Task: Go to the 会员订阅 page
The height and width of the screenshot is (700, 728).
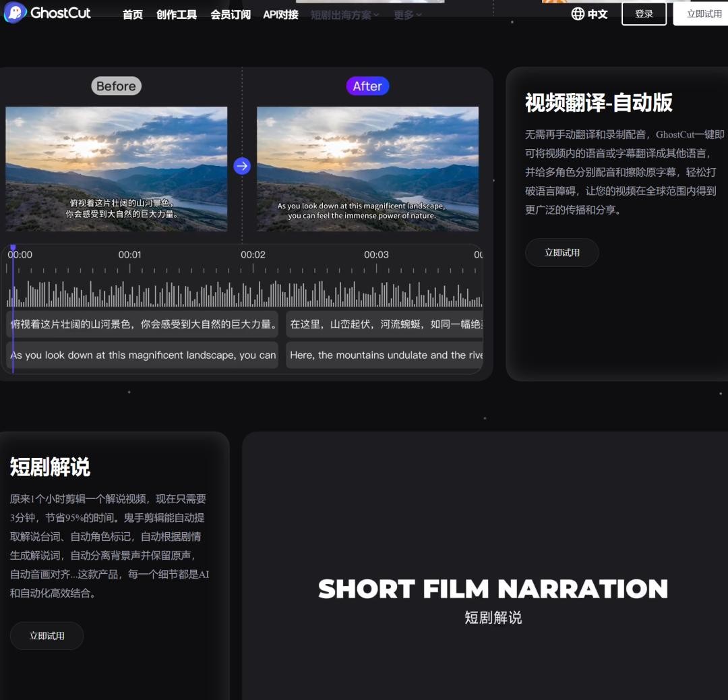Action: 231,14
